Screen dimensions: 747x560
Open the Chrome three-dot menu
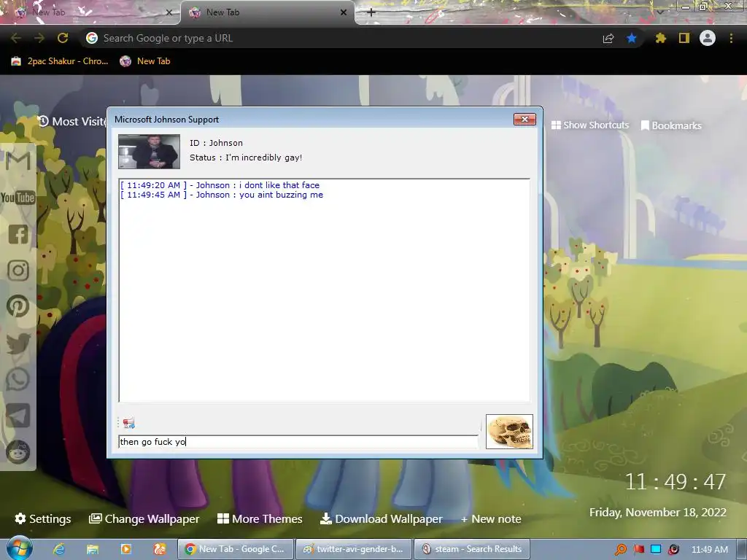point(731,38)
